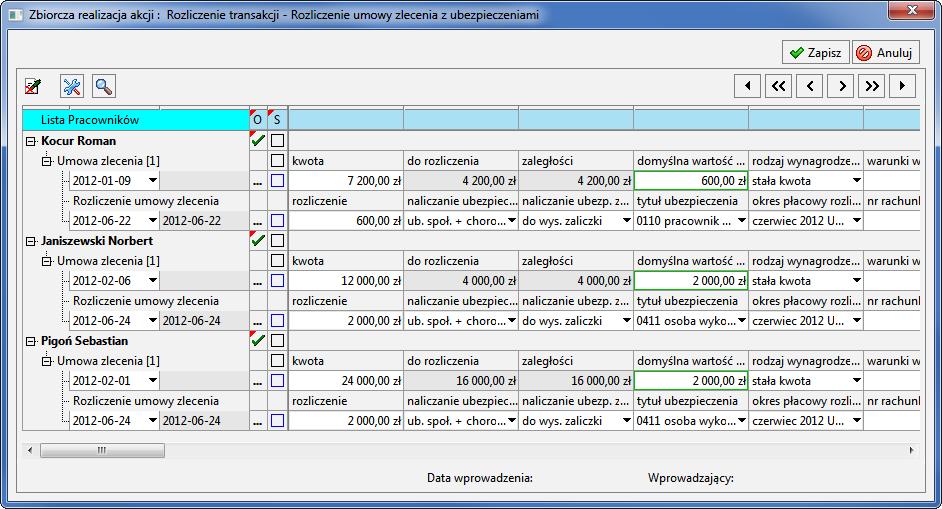
Task: Open date dropdown for 2012-02-01
Action: click(x=153, y=380)
